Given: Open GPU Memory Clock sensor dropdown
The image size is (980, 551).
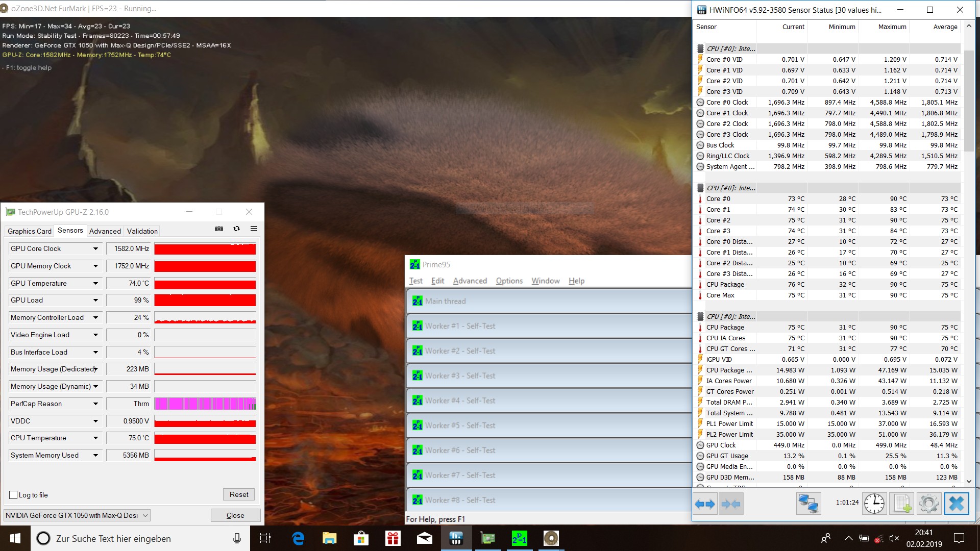Looking at the screenshot, I should 95,266.
